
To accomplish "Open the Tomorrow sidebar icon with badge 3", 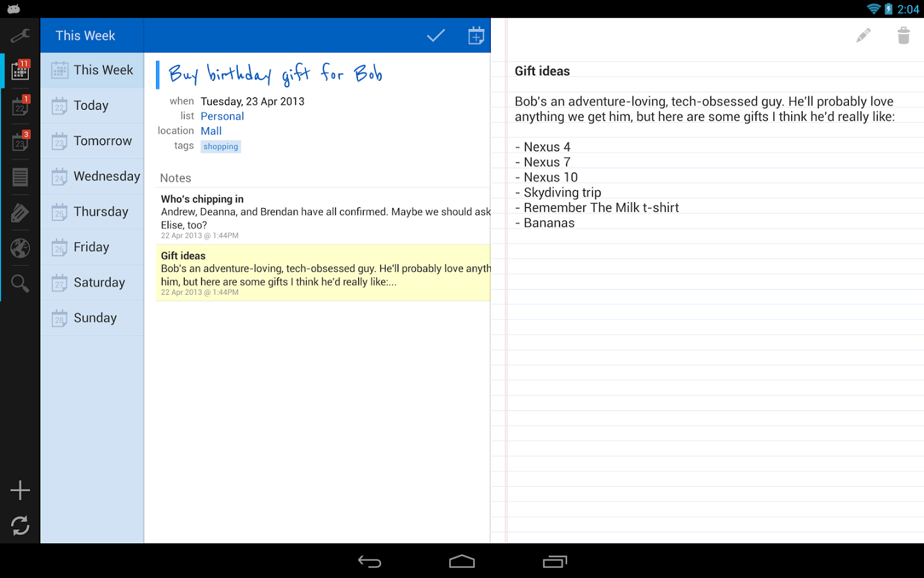I will tap(20, 141).
